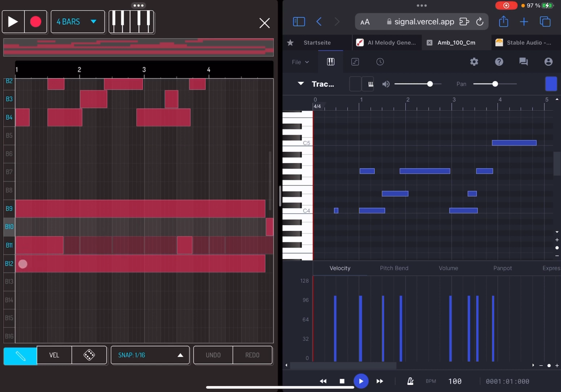This screenshot has height=392, width=561.
Task: Click the Safari share icon
Action: pos(503,22)
